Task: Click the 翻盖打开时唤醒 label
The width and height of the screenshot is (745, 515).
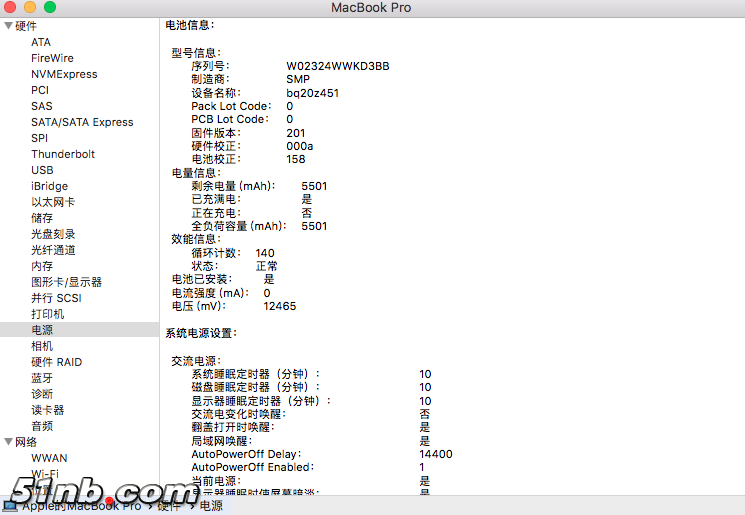Action: [x=233, y=427]
